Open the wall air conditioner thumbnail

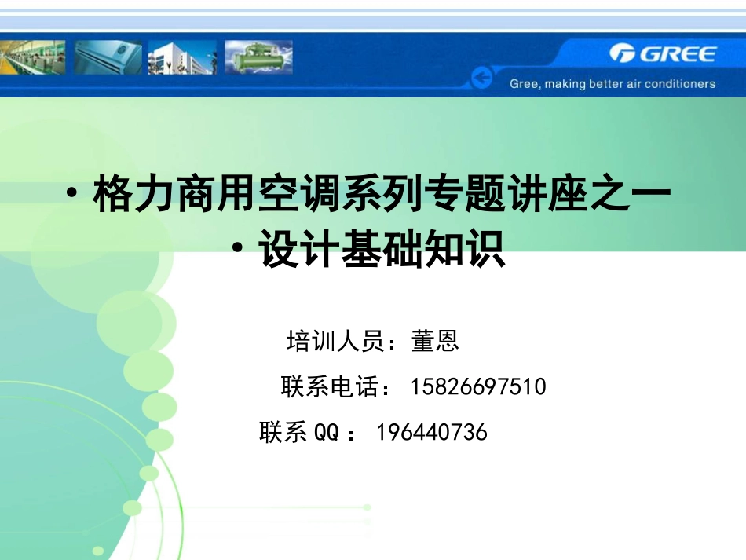pyautogui.click(x=108, y=57)
